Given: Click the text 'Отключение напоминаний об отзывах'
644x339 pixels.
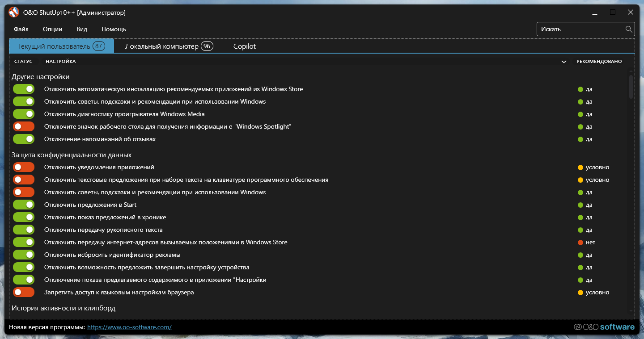Looking at the screenshot, I should [100, 139].
